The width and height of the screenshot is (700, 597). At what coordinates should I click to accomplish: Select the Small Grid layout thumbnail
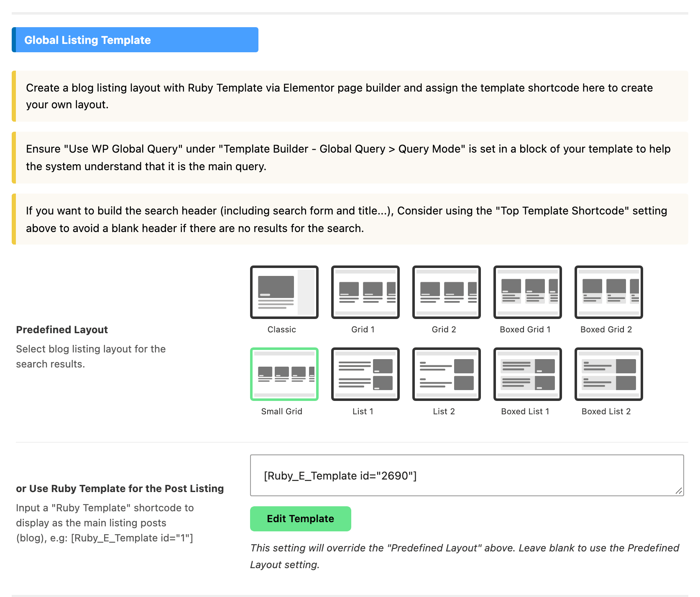click(x=284, y=374)
